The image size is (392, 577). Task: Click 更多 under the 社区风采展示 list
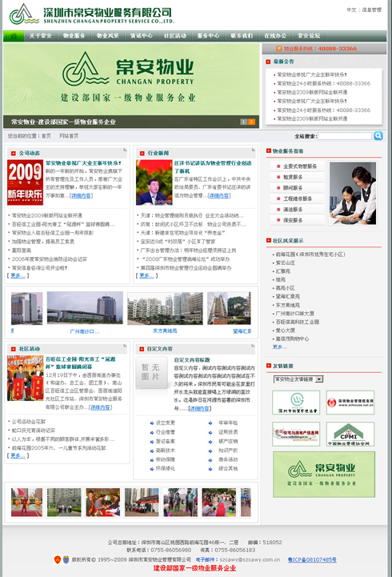click(280, 347)
